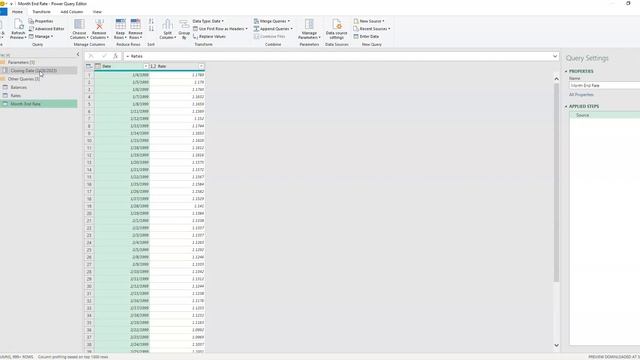Restore the Power Query Editor window
640x360 pixels.
point(628,3)
